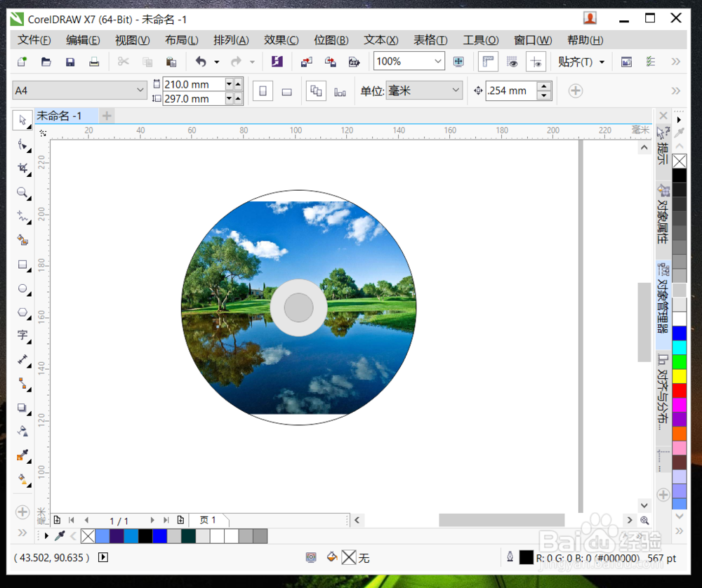
Task: Switch to 未命名 -1 document tab
Action: point(66,116)
